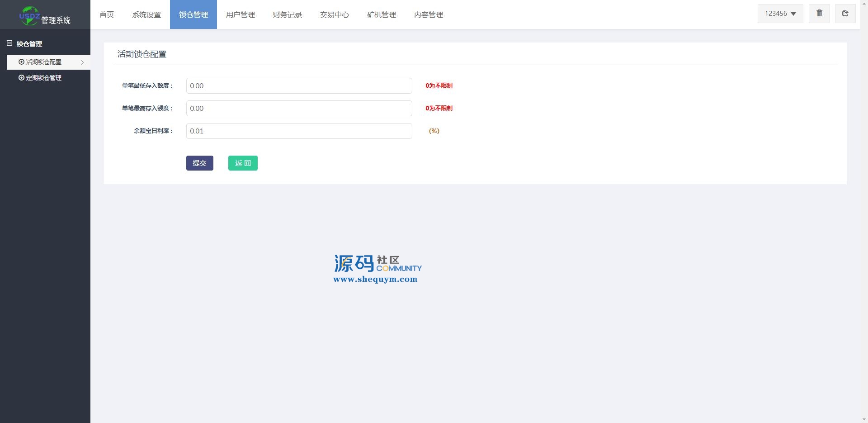Select 活期锁仓配置 in the sidebar
This screenshot has height=423, width=868.
pyautogui.click(x=48, y=62)
